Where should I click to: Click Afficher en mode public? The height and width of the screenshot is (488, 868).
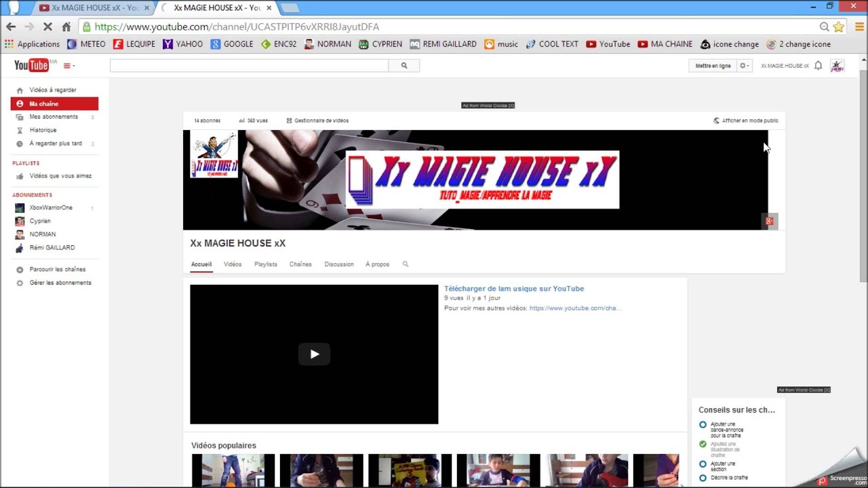click(746, 121)
